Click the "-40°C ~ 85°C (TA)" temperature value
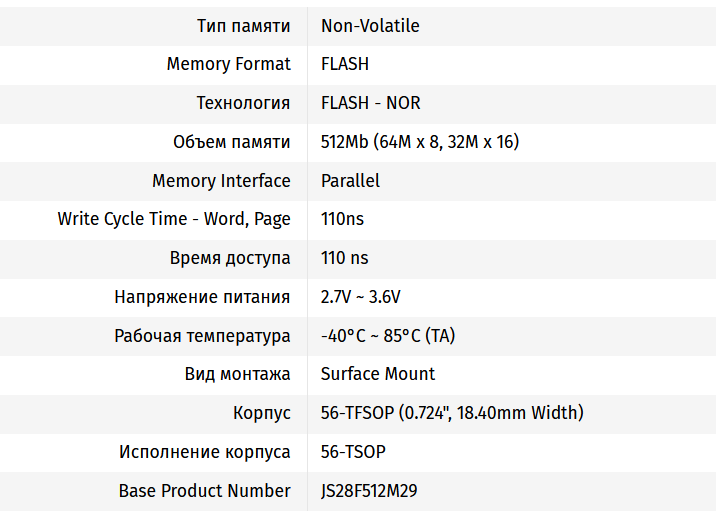 (388, 336)
